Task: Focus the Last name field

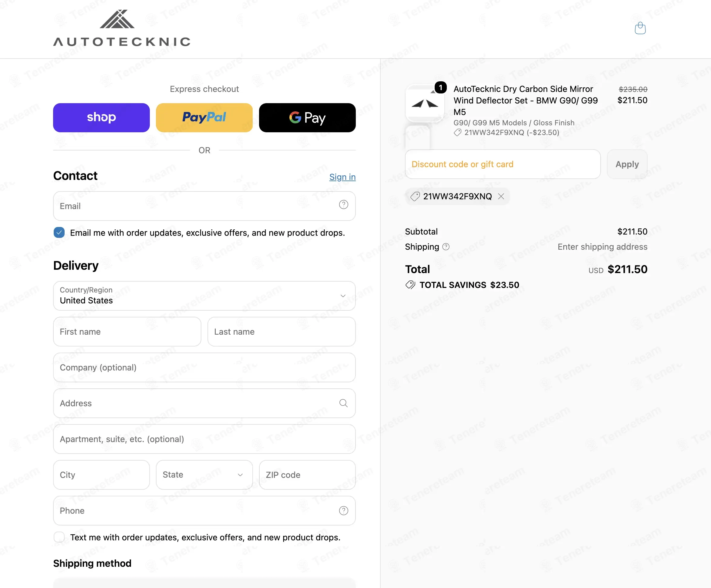Action: click(x=281, y=332)
